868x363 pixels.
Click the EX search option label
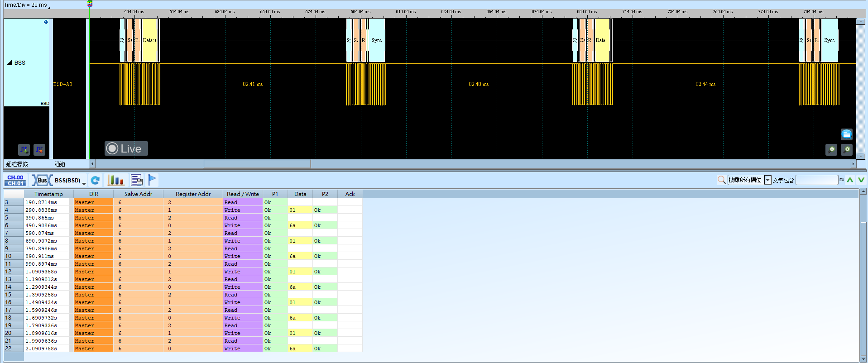coord(842,180)
